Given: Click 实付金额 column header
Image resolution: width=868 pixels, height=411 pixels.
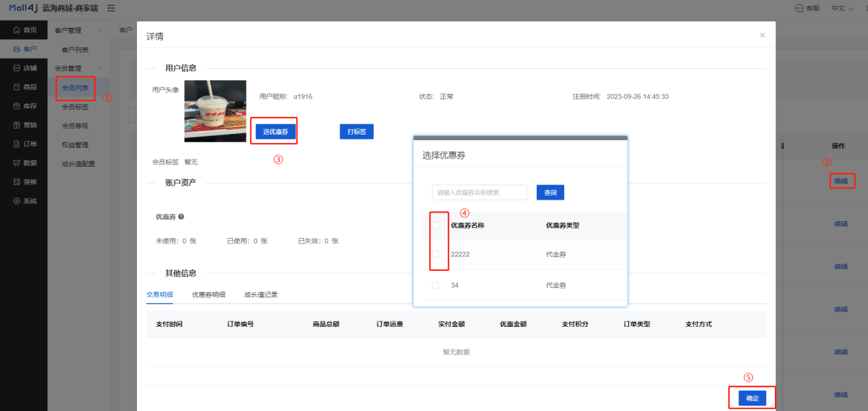Looking at the screenshot, I should coord(451,324).
